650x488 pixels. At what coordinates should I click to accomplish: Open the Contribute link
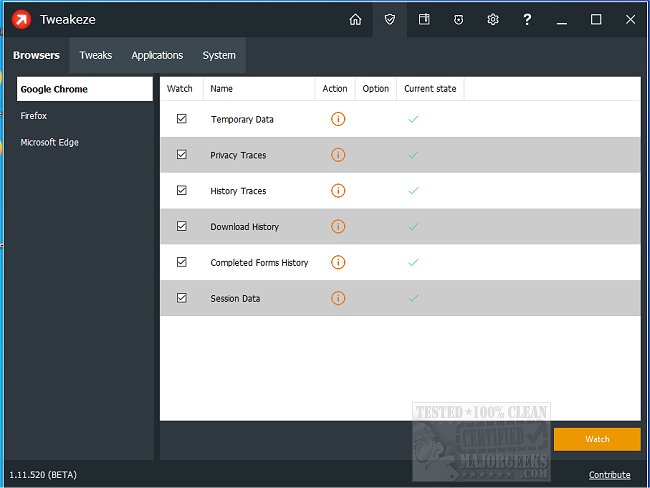point(609,475)
